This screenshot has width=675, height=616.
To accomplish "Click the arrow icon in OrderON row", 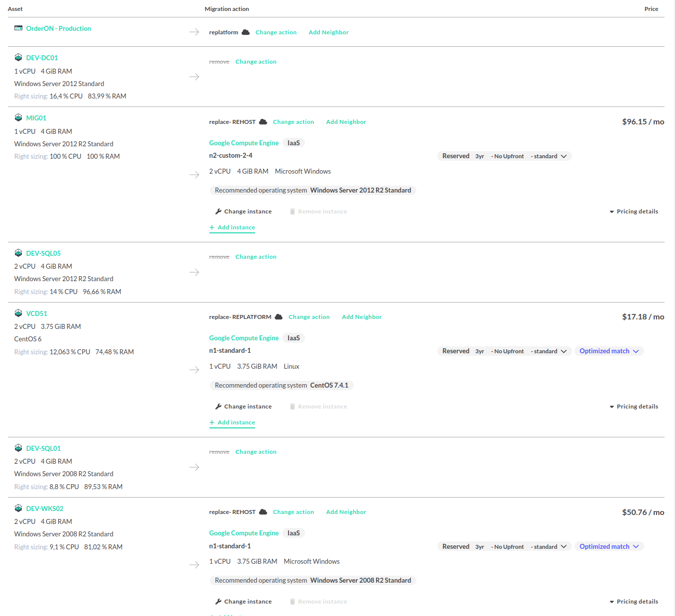I will (194, 32).
